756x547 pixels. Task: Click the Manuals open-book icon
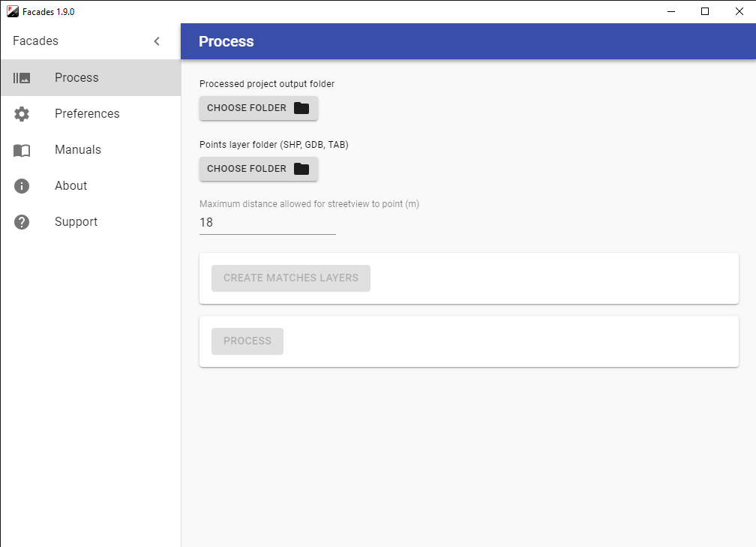(x=22, y=151)
